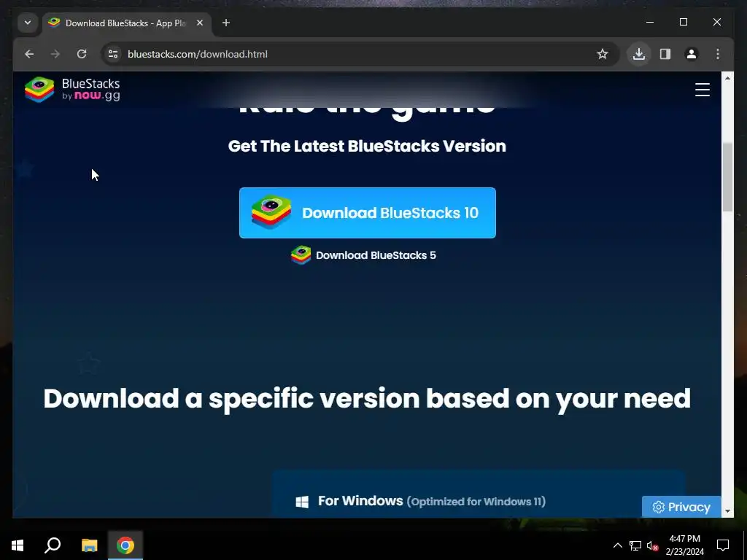
Task: Click the Download BlueStacks 10 button
Action: (368, 213)
